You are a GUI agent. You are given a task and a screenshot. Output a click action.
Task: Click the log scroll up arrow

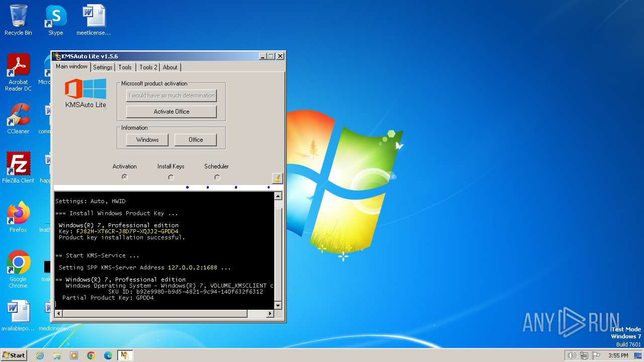pyautogui.click(x=278, y=196)
